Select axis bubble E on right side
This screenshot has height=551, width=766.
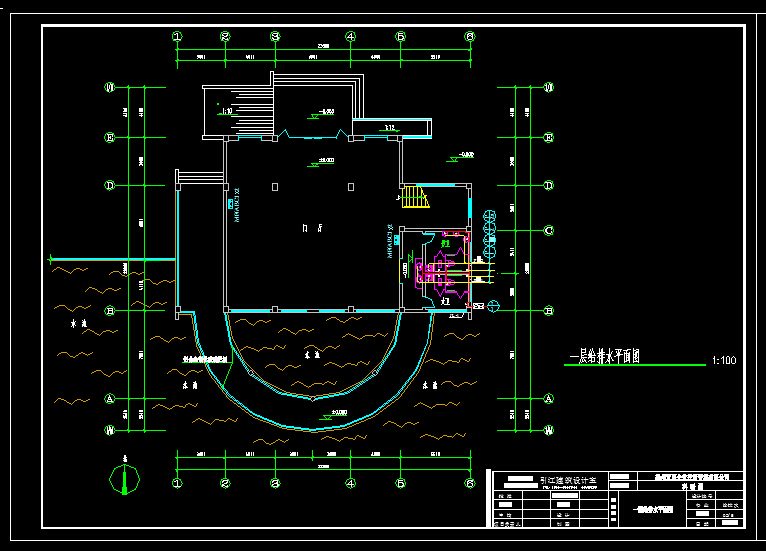(549, 138)
